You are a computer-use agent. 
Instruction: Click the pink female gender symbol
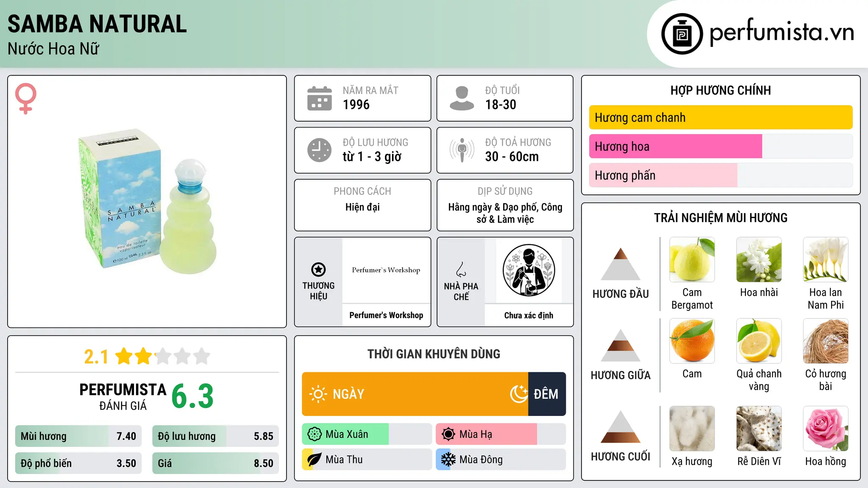pyautogui.click(x=25, y=98)
